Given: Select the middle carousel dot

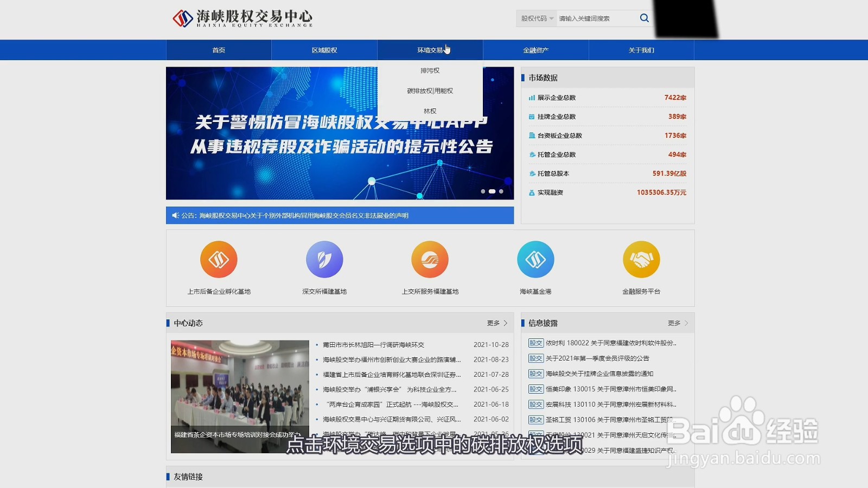Looking at the screenshot, I should [x=492, y=191].
